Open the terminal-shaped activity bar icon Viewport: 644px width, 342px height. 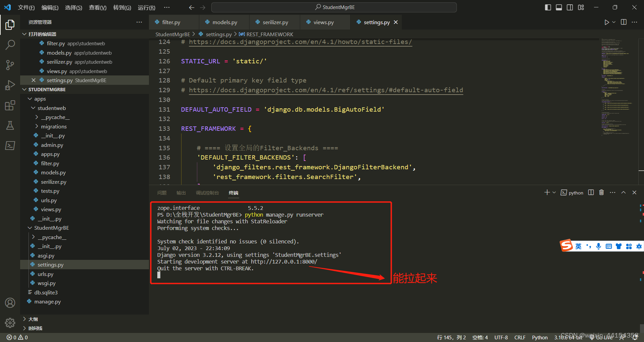pos(10,146)
